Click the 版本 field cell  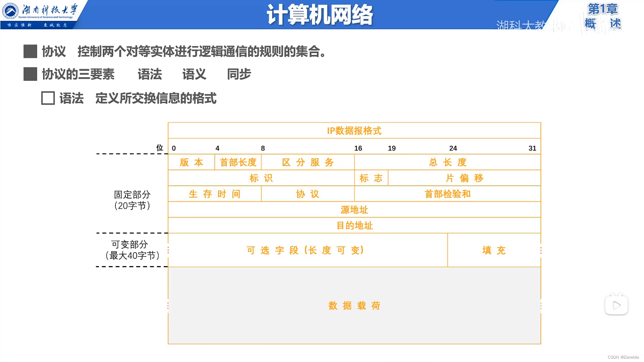(192, 162)
